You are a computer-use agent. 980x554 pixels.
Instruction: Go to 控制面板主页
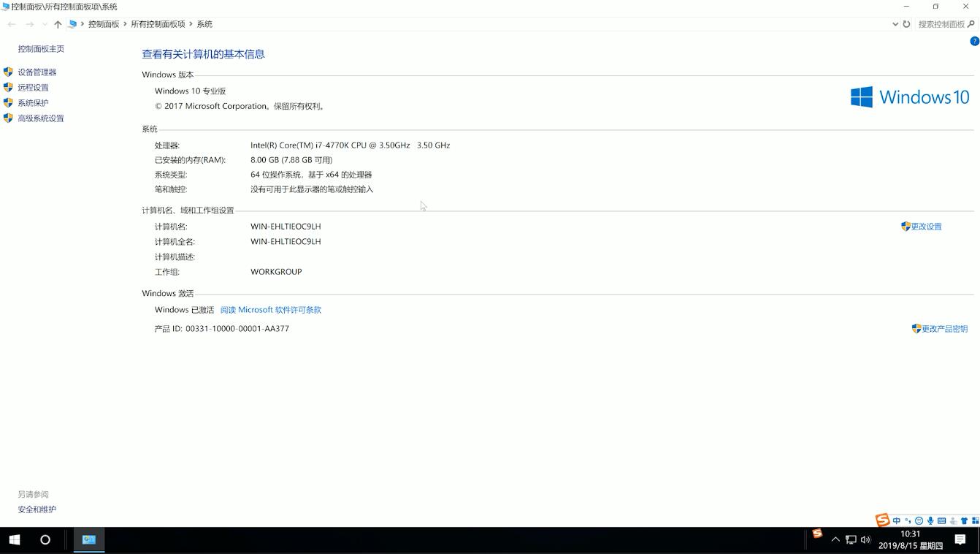coord(41,49)
